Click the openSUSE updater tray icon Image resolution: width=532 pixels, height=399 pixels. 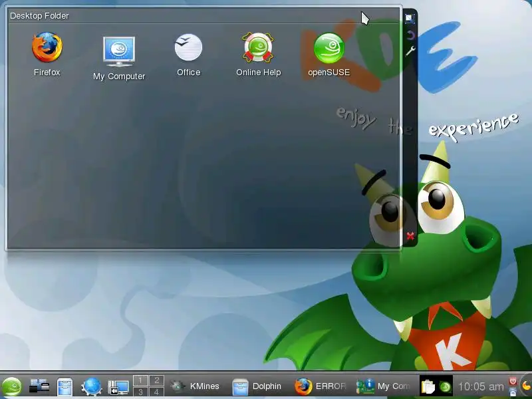point(445,386)
